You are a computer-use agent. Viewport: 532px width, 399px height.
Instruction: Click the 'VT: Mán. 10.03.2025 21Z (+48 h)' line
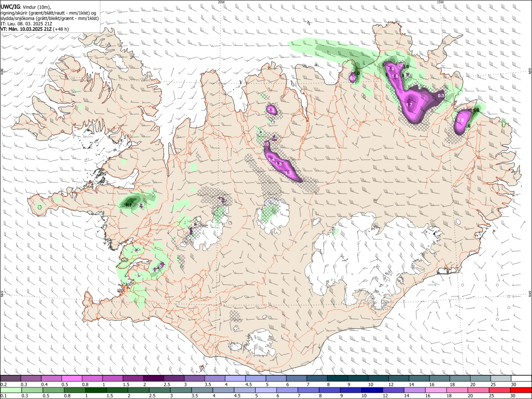click(35, 29)
